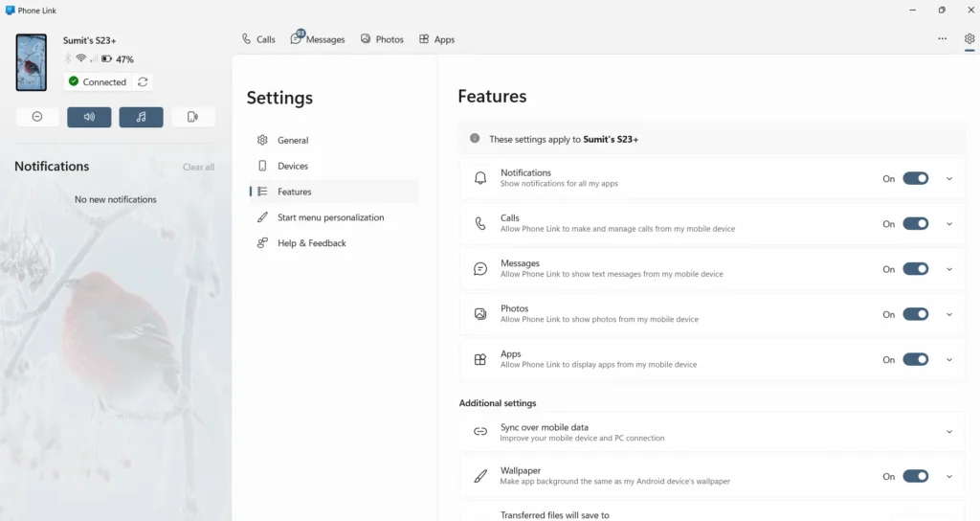
Task: Click Clear all notifications
Action: click(x=198, y=167)
